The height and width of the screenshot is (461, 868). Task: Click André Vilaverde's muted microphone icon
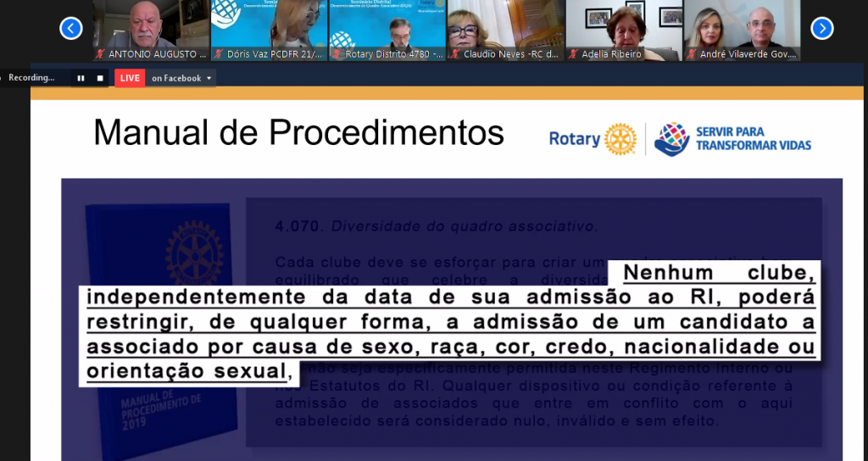coord(693,54)
